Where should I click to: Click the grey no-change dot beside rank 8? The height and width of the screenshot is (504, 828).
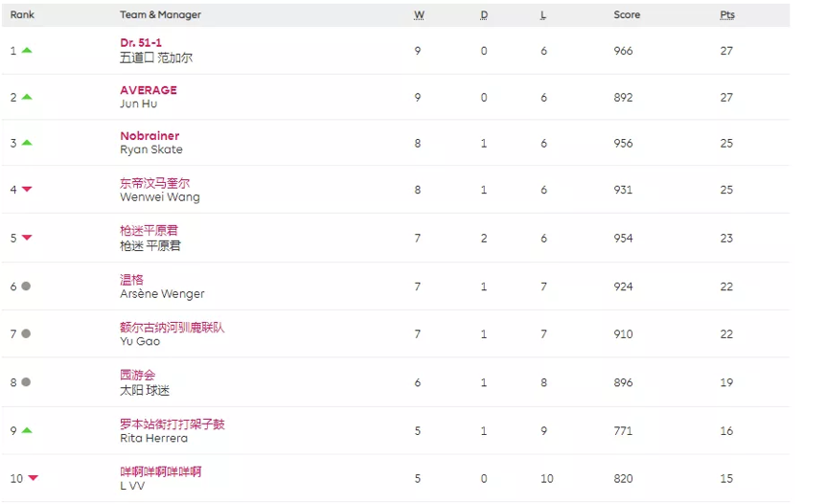(26, 381)
